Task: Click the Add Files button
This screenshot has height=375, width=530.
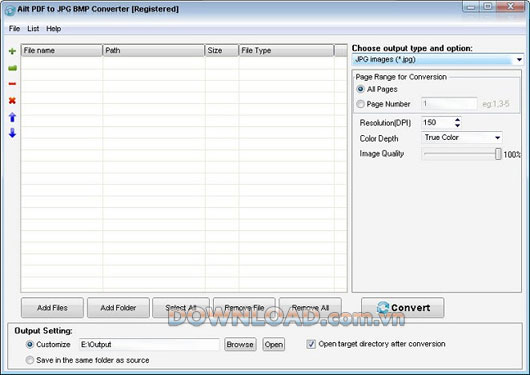Action: click(x=52, y=308)
